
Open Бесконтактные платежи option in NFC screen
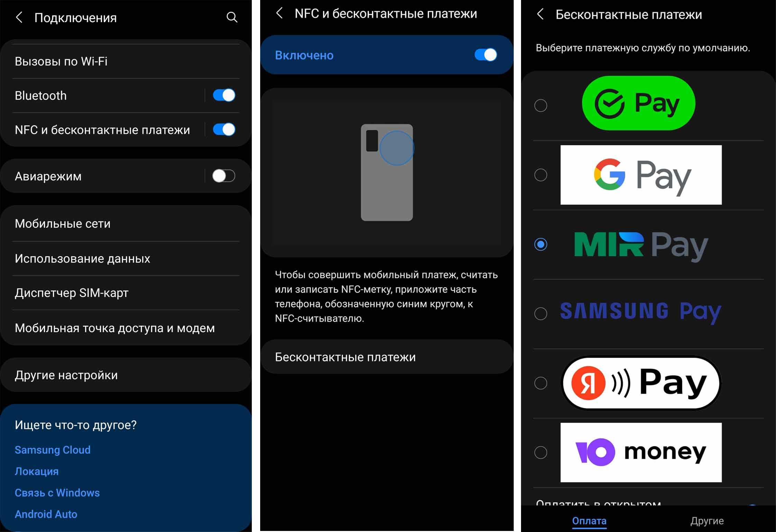point(387,357)
